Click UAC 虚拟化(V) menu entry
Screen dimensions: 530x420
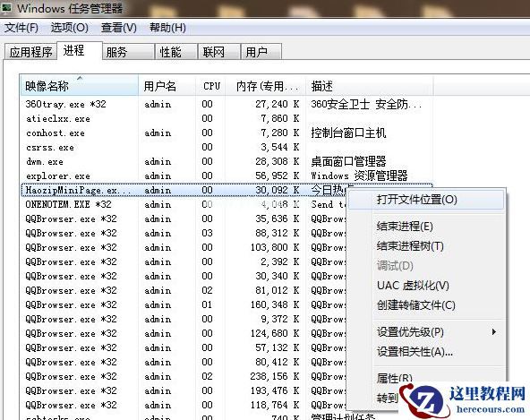click(x=426, y=286)
